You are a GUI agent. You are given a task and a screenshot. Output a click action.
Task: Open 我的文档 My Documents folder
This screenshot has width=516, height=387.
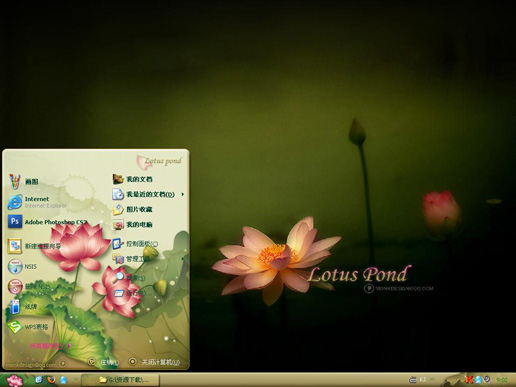click(133, 179)
